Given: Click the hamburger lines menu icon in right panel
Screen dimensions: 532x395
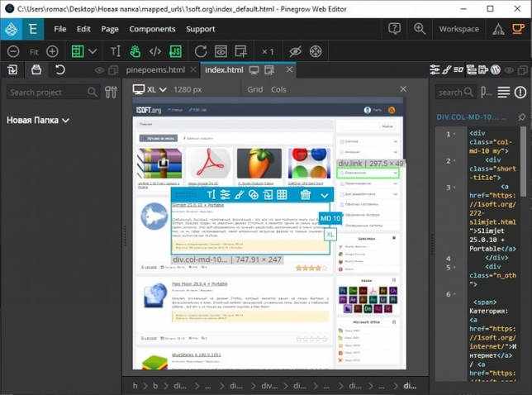Looking at the screenshot, I should (504, 92).
